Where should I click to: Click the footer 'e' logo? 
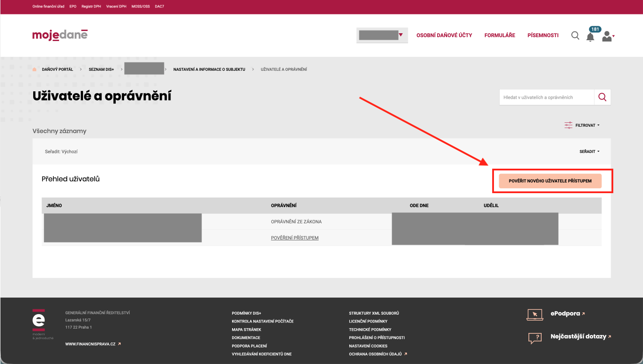click(x=38, y=321)
